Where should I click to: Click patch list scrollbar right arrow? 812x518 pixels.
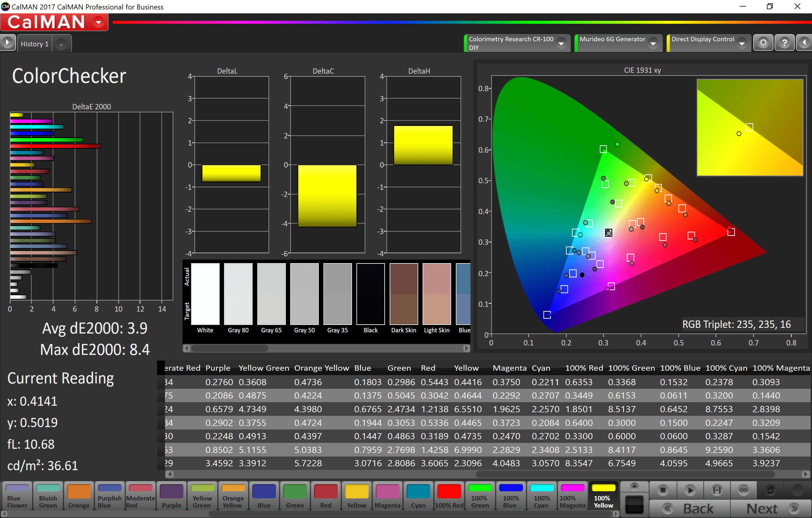(x=616, y=514)
